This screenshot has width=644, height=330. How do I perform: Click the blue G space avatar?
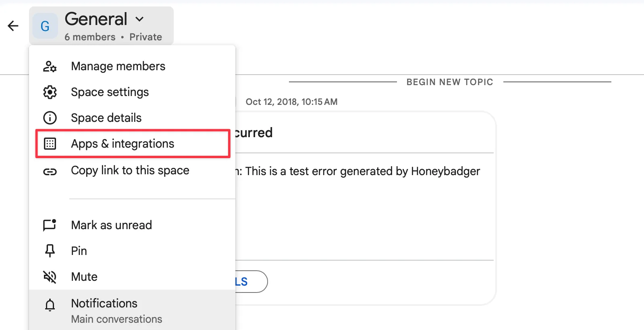coord(45,26)
